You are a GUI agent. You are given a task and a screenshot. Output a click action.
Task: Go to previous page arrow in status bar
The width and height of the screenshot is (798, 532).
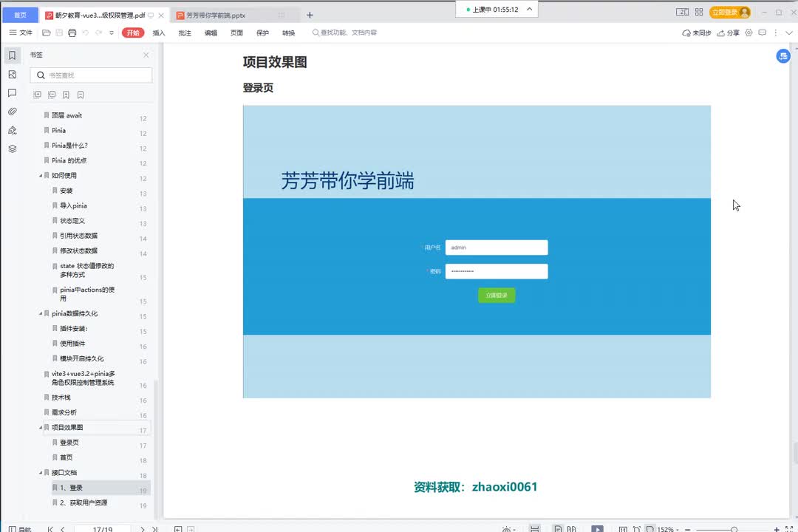(x=63, y=529)
